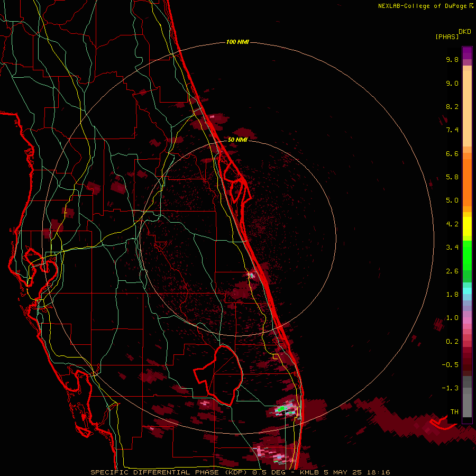Click the 8.2 value on the scale

tap(452, 106)
